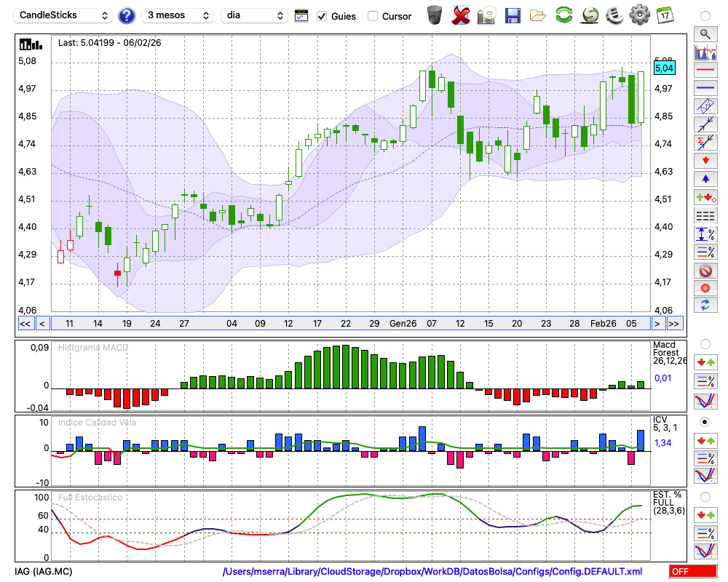Viewport: 728px width, 582px height.
Task: Click the blue rotate arrows icon
Action: (x=705, y=305)
